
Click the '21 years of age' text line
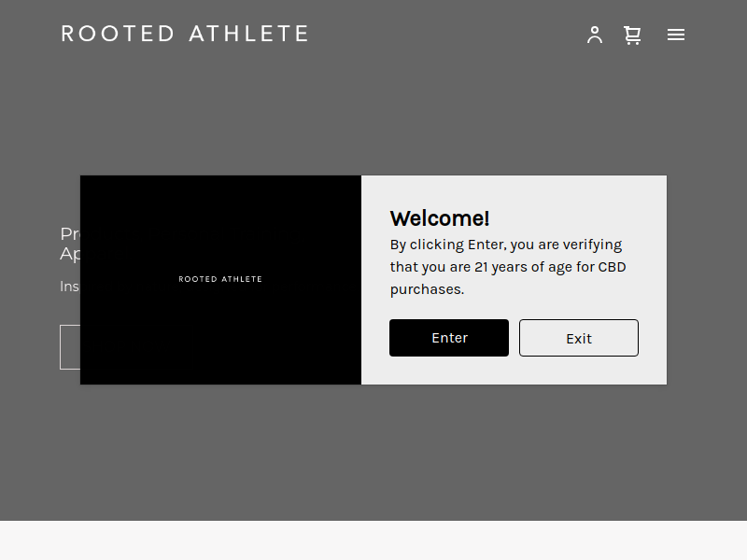[x=508, y=267]
